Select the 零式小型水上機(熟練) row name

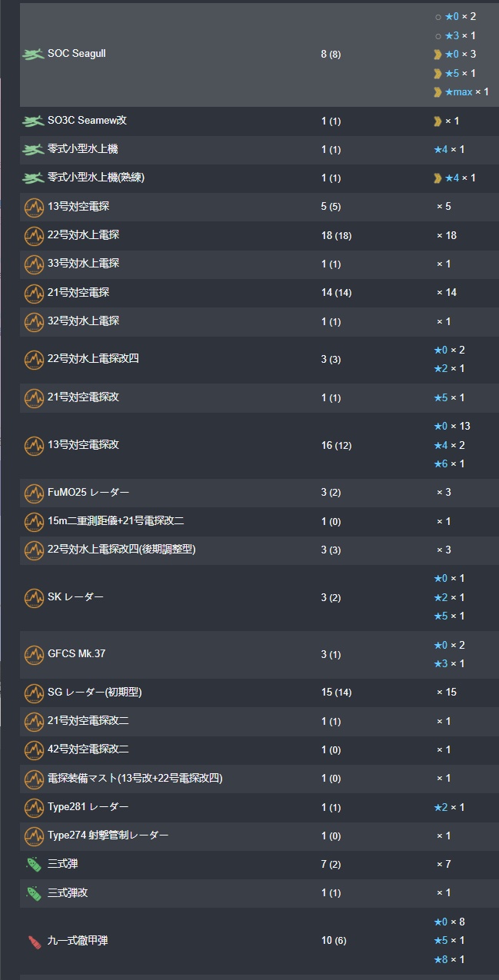click(96, 178)
